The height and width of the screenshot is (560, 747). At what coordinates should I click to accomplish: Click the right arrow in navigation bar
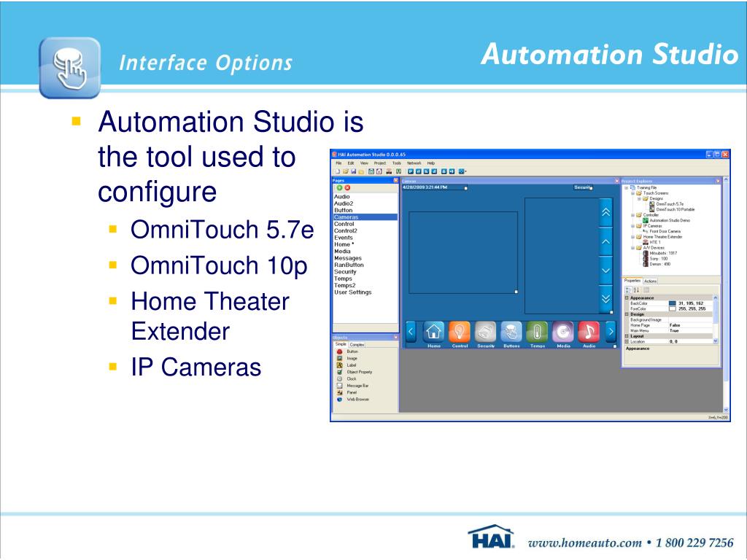tap(611, 332)
